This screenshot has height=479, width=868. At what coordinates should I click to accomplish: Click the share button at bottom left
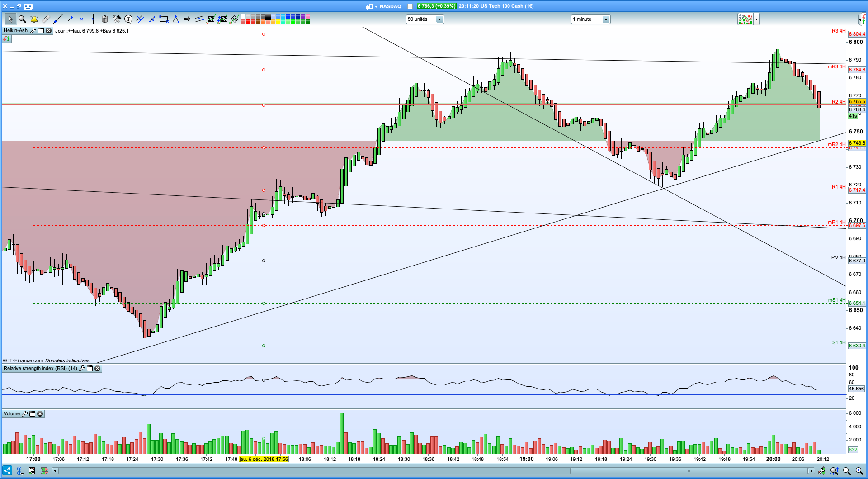click(x=7, y=471)
